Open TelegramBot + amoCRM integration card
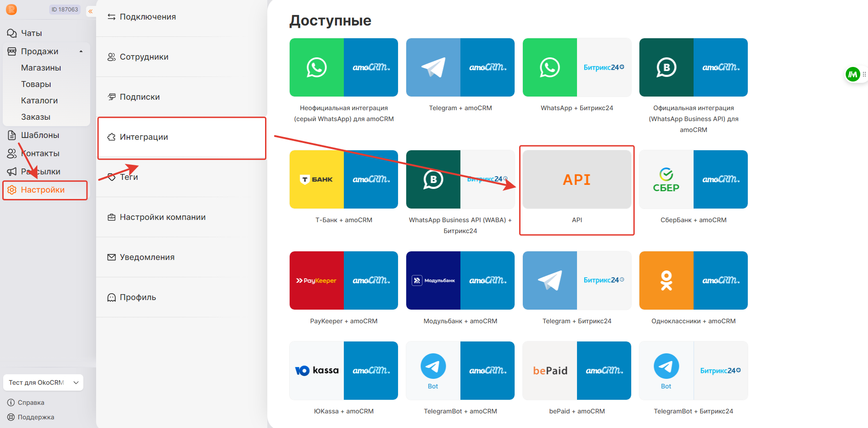Image resolution: width=868 pixels, height=428 pixels. click(x=460, y=371)
